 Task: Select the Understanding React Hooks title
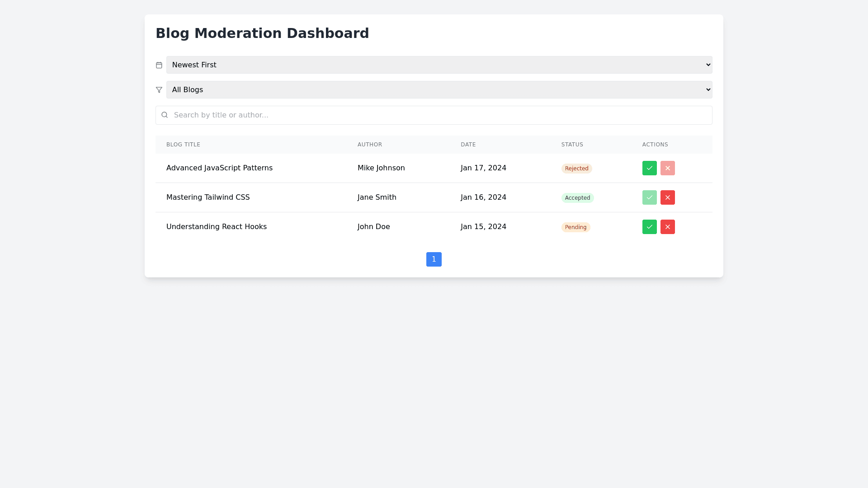(x=216, y=227)
